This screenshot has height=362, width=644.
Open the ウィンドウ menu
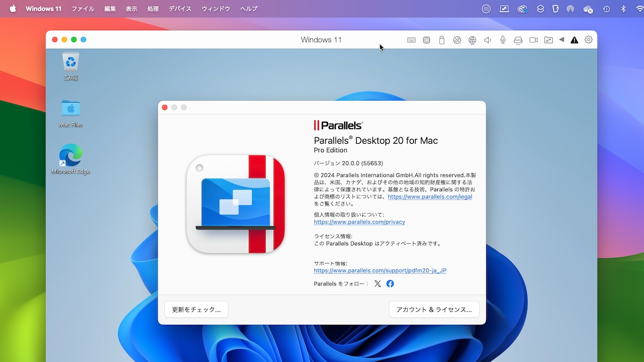point(216,9)
